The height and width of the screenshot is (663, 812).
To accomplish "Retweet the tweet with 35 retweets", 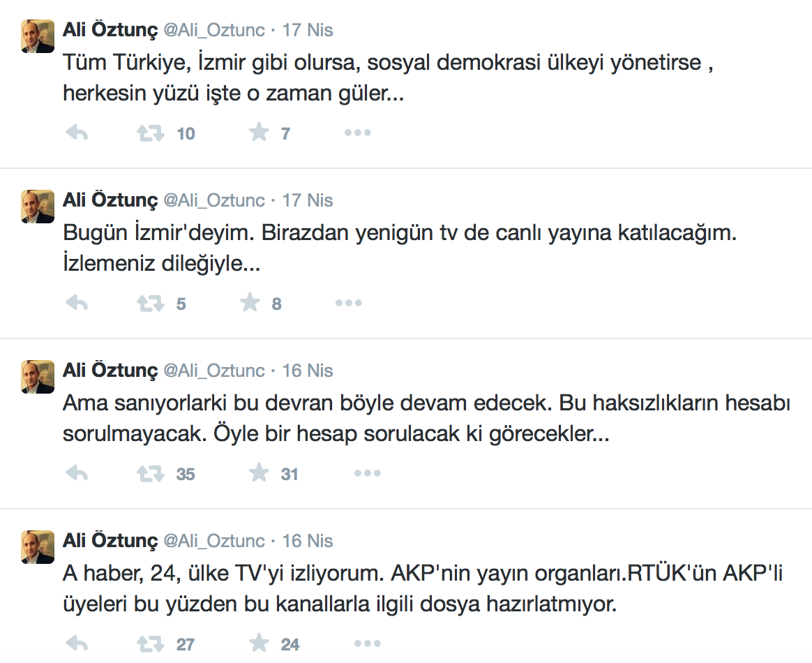I will 151,472.
